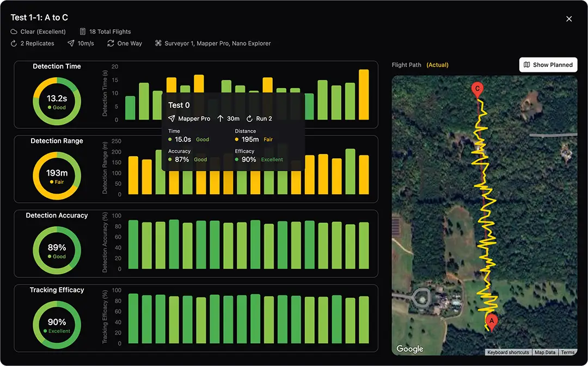Click the Map Data label
This screenshot has height=366, width=588.
pyautogui.click(x=544, y=352)
